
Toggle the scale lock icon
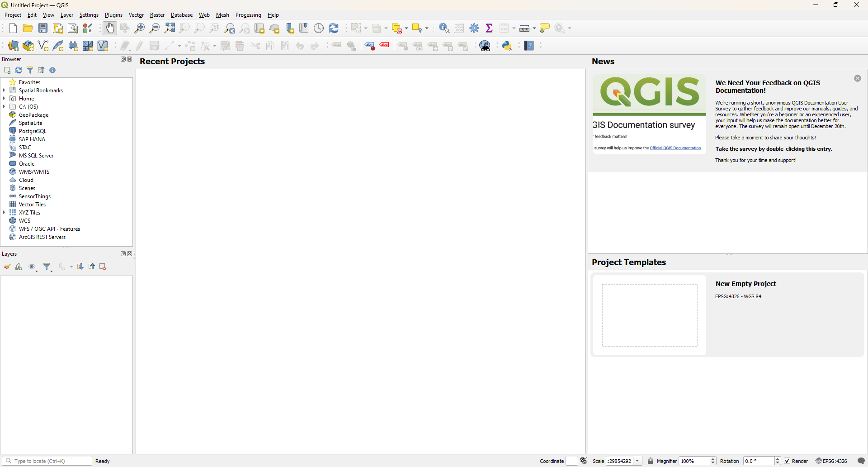pos(651,461)
